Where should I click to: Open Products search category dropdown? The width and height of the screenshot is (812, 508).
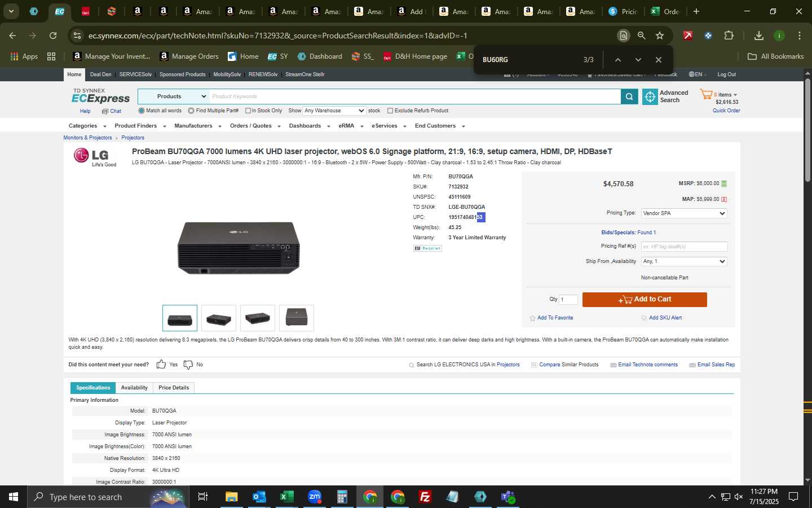coord(174,97)
